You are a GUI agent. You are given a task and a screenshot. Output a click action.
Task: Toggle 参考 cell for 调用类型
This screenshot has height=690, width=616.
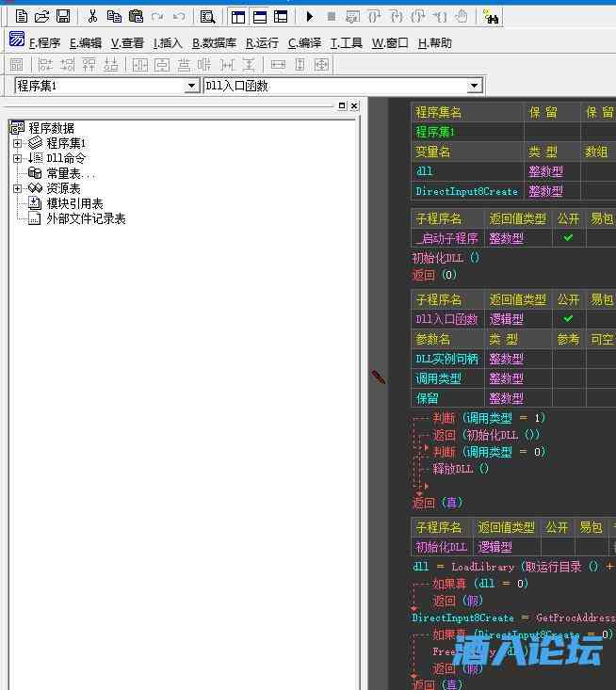(569, 378)
